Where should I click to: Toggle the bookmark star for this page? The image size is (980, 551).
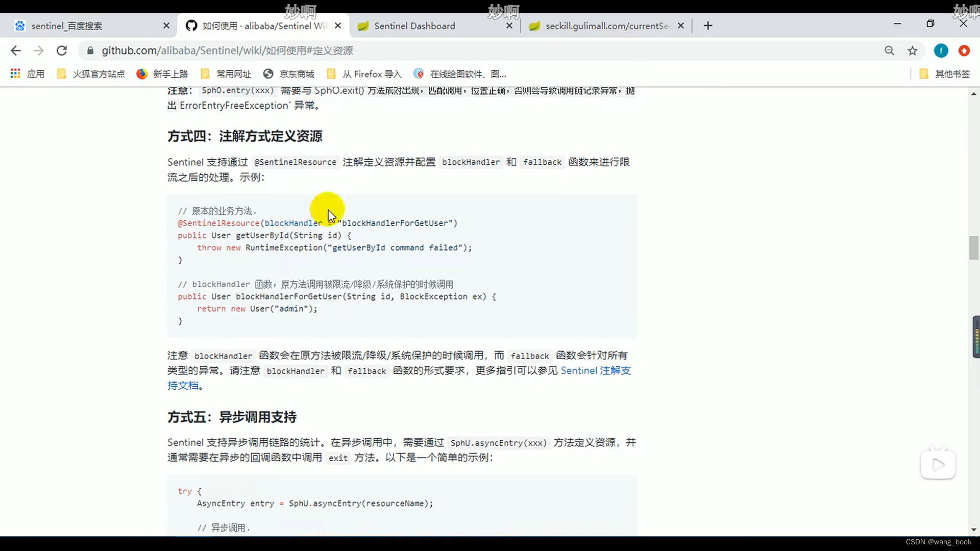pos(913,51)
